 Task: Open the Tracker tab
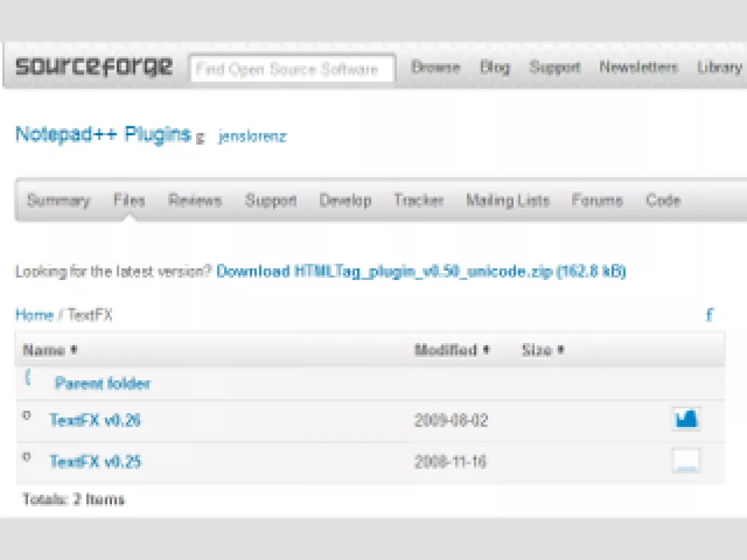click(x=419, y=200)
